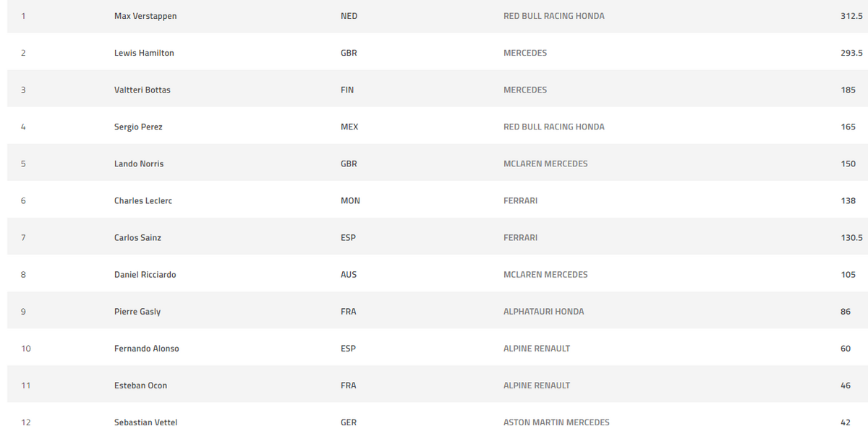868x434 pixels.
Task: Open Valtteri Bottas driver entry
Action: 142,90
